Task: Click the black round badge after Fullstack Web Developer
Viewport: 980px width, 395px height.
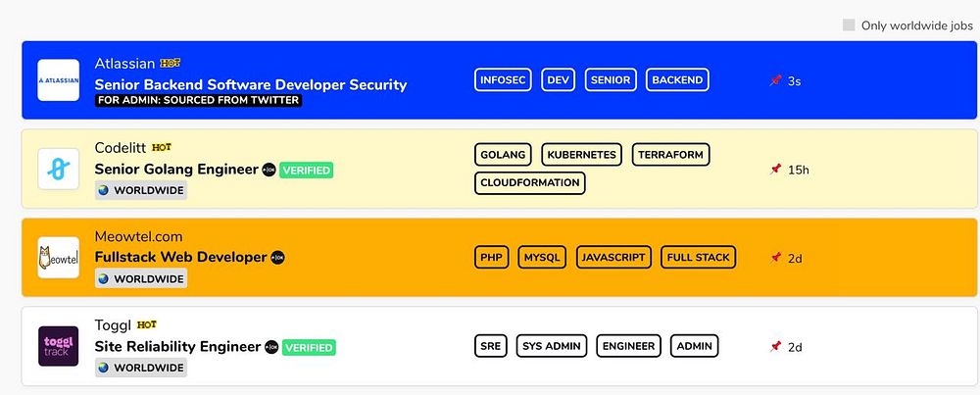Action: click(x=277, y=258)
